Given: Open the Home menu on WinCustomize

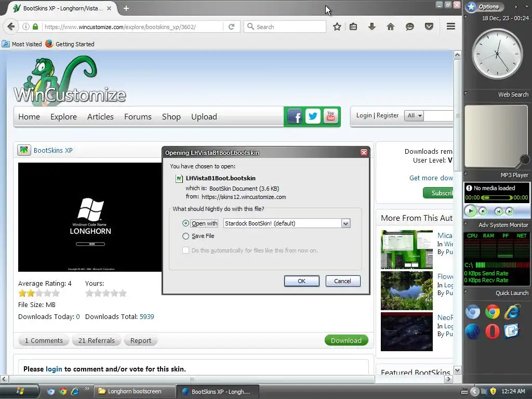Looking at the screenshot, I should (29, 117).
